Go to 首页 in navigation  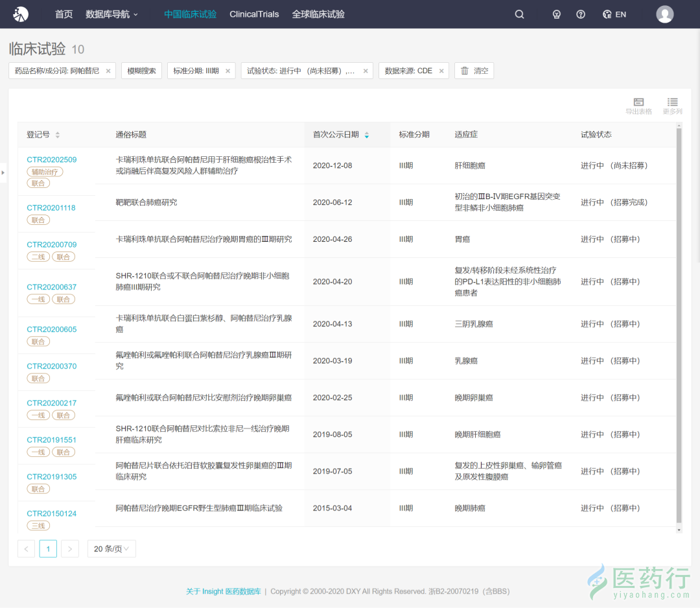point(64,14)
